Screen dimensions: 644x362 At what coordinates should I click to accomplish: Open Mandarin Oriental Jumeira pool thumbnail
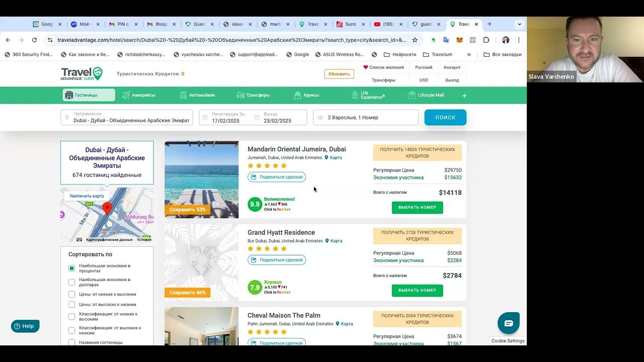pos(201,179)
